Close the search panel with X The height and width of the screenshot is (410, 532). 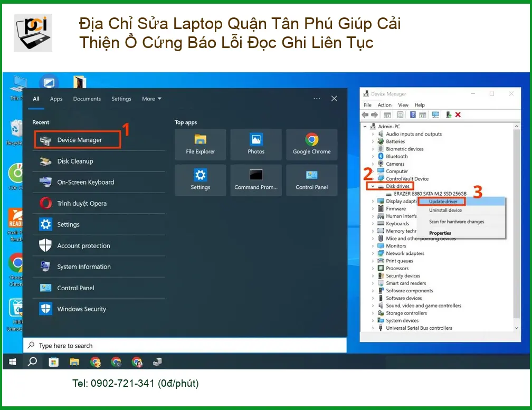click(x=334, y=98)
